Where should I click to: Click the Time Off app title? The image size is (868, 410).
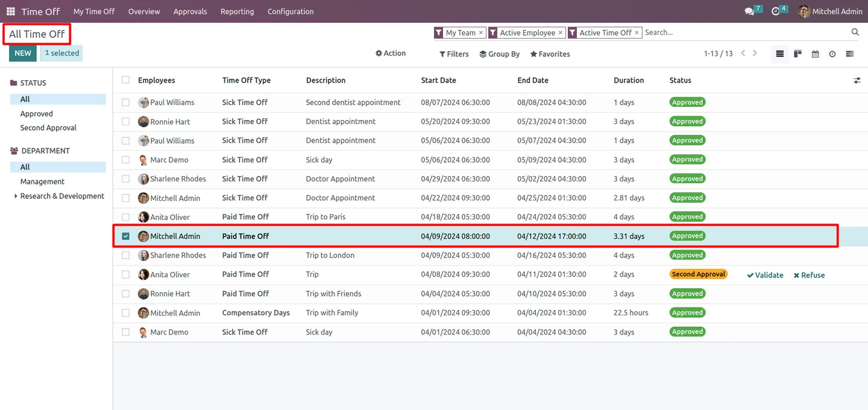tap(41, 11)
